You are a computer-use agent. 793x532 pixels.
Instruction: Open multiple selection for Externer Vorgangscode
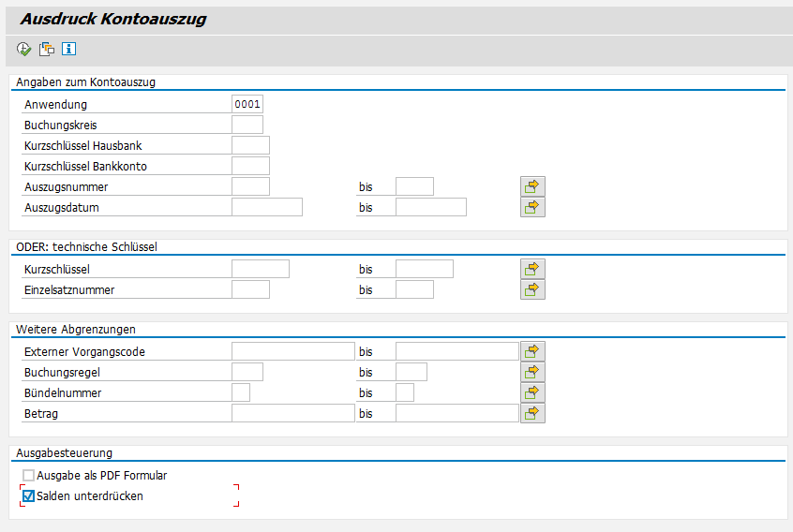(532, 351)
